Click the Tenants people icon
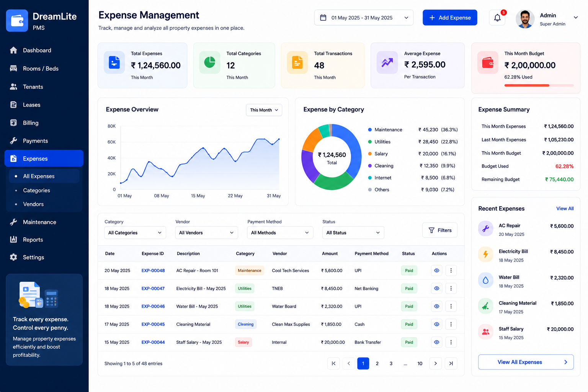This screenshot has height=392, width=588. pyautogui.click(x=13, y=87)
